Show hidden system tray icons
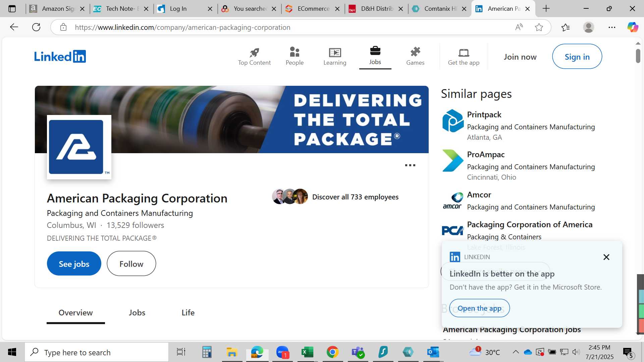The height and width of the screenshot is (362, 644). (x=516, y=352)
